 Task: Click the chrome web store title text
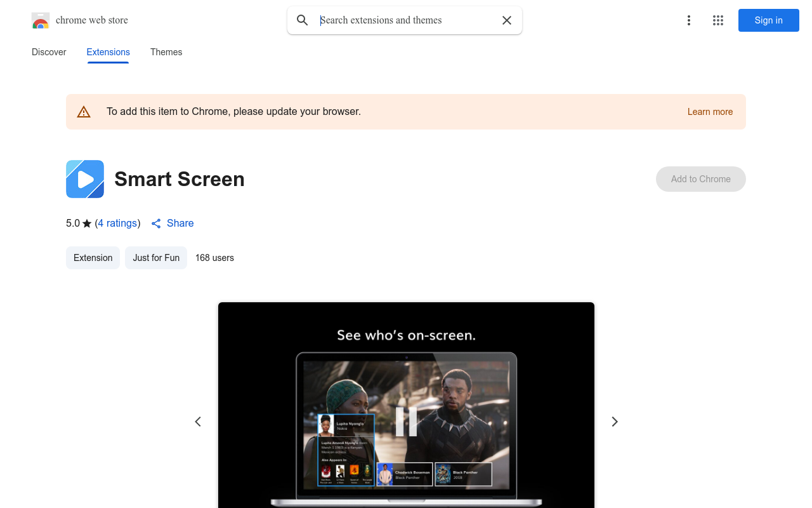92,20
